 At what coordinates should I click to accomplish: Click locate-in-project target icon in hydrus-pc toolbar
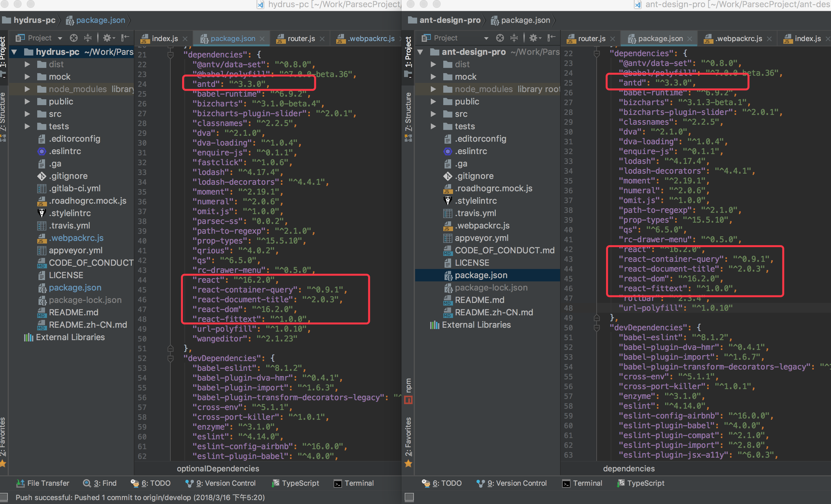(73, 38)
